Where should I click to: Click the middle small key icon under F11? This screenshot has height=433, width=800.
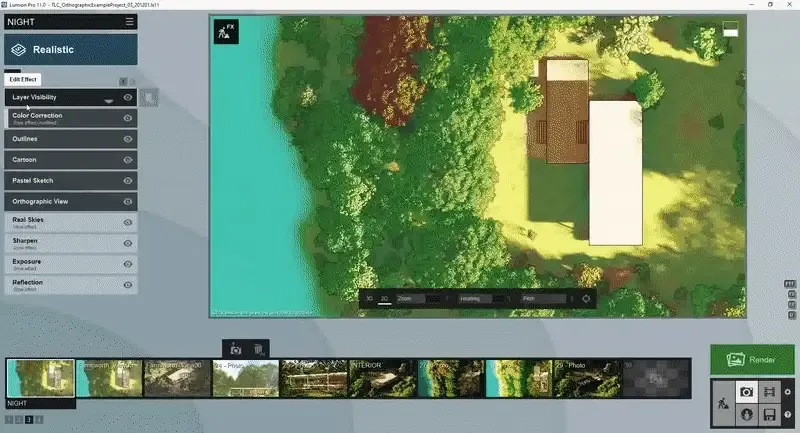point(791,304)
